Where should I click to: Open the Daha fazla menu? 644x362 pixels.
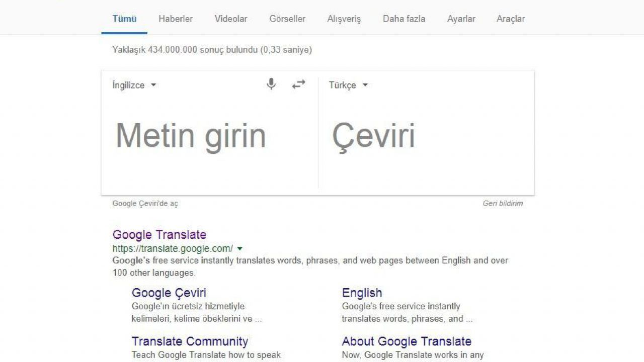pyautogui.click(x=404, y=19)
